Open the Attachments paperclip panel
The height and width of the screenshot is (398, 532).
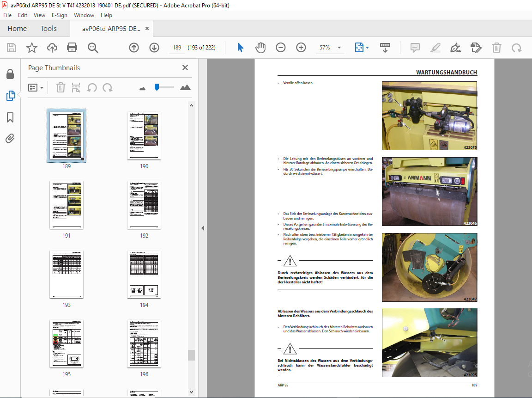10,139
